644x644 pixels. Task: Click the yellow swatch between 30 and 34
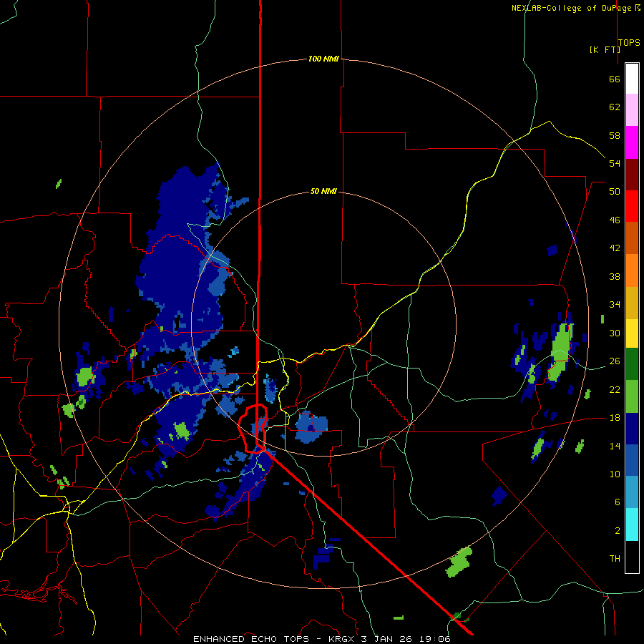click(x=632, y=333)
